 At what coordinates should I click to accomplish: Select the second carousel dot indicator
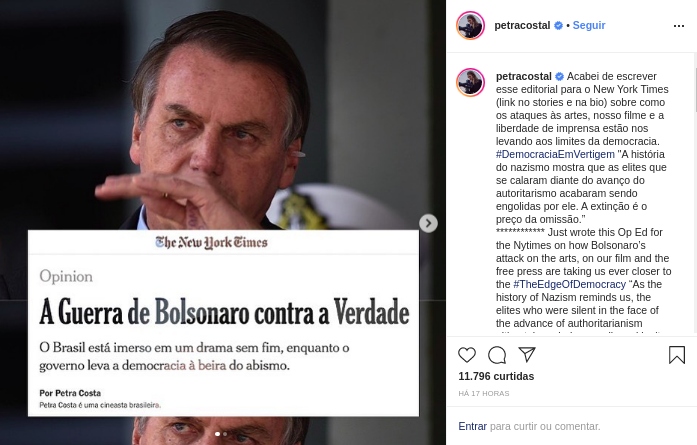pos(225,434)
